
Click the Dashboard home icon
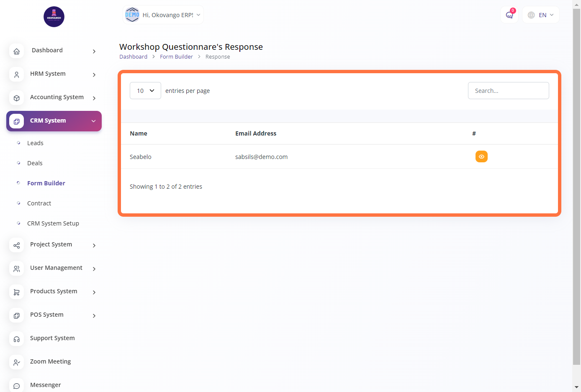17,51
